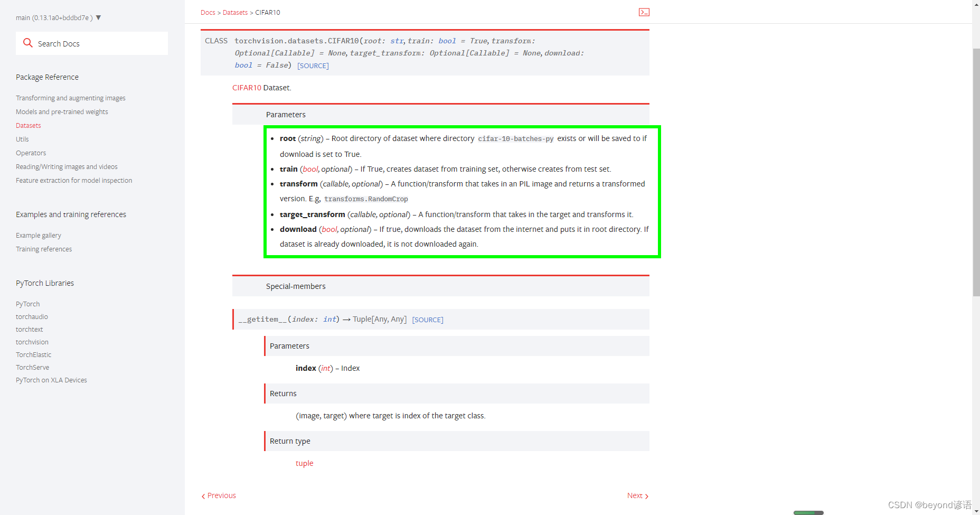This screenshot has height=515, width=980.
Task: Select Datasets in the sidebar
Action: pos(29,126)
